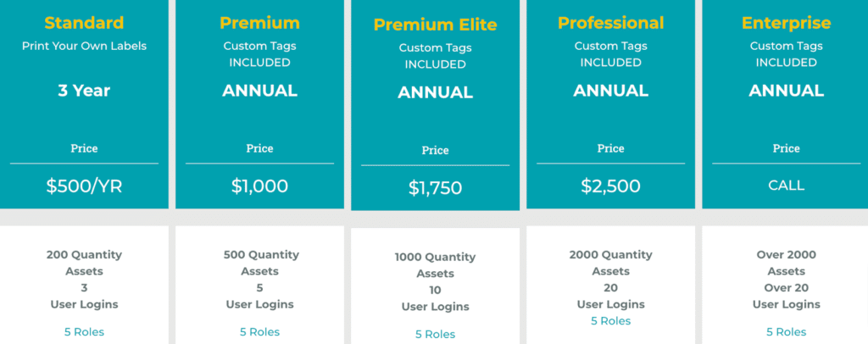The width and height of the screenshot is (868, 344).
Task: Click CALL under the Enterprise price
Action: tap(786, 186)
